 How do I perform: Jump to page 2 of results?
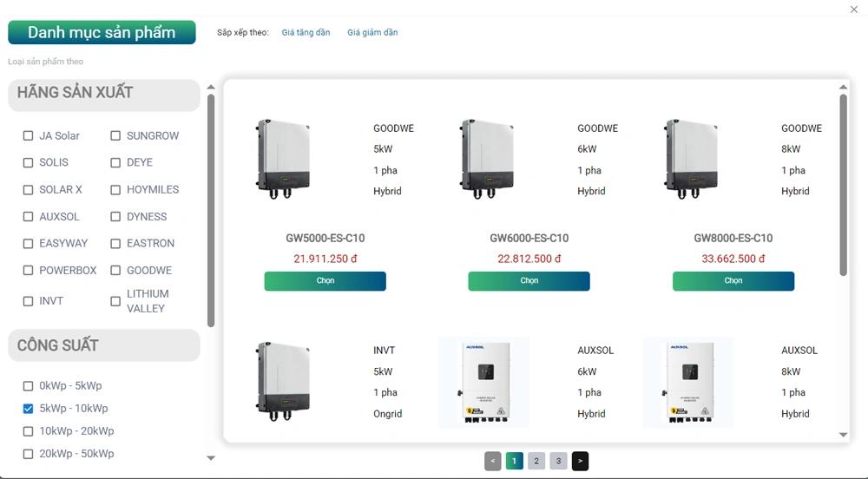coord(536,462)
